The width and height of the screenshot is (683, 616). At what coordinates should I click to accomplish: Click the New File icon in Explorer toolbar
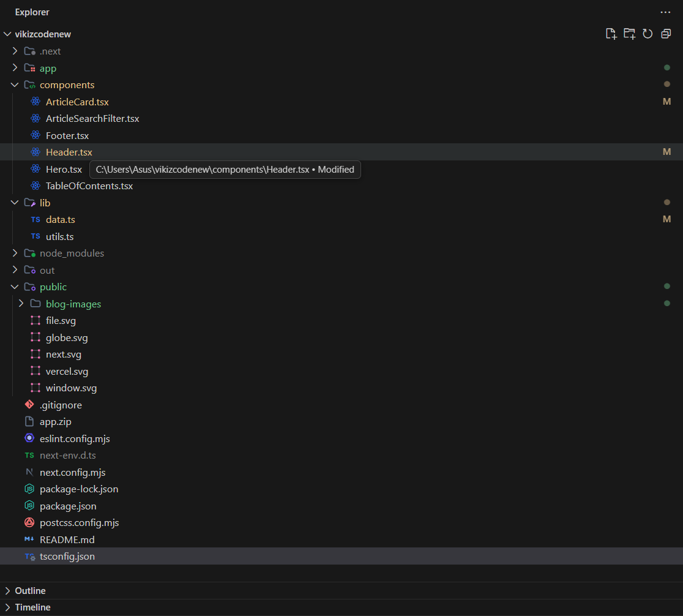pyautogui.click(x=611, y=34)
